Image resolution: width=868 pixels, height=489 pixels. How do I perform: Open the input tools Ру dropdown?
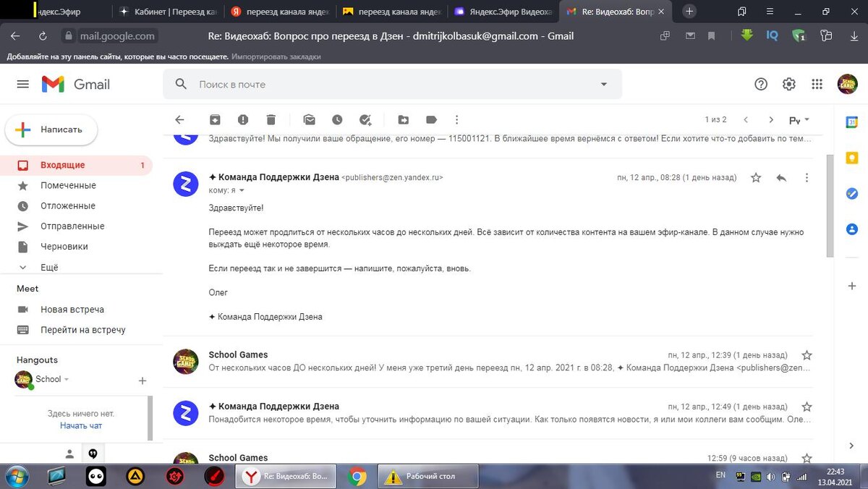799,120
